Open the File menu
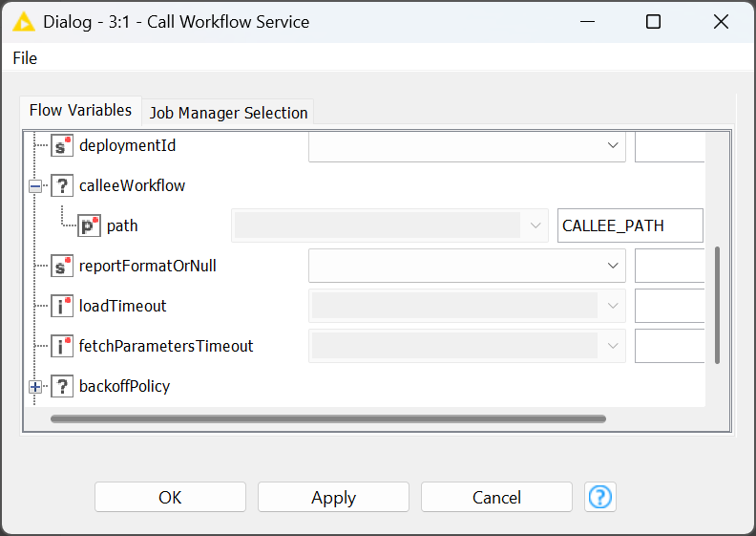Viewport: 756px width, 536px height. pos(25,58)
